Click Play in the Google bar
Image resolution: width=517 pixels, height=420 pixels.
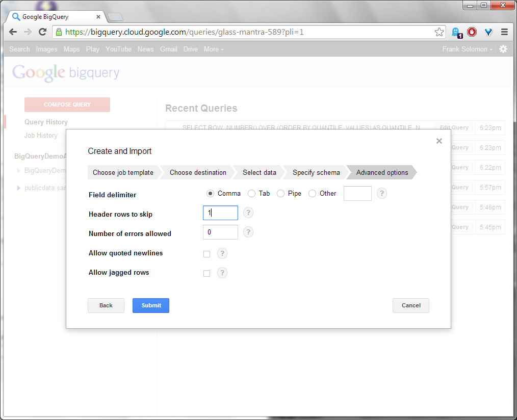point(93,49)
